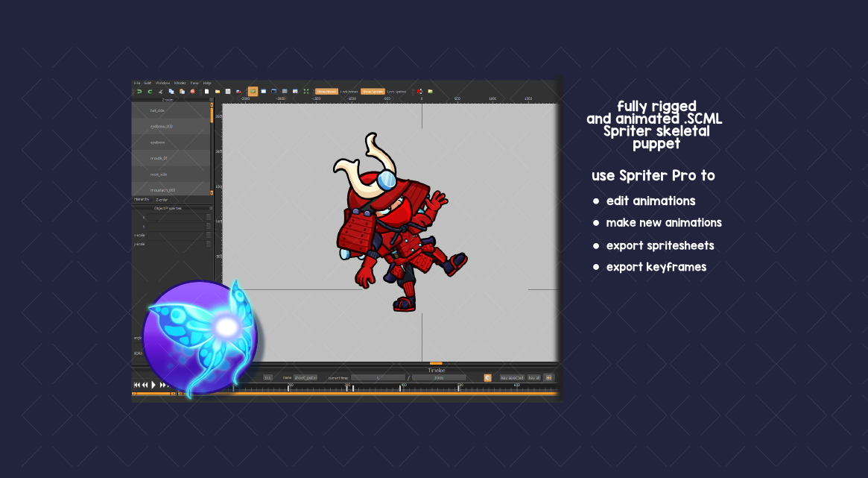Open the Help menu
The image size is (868, 478).
207,83
